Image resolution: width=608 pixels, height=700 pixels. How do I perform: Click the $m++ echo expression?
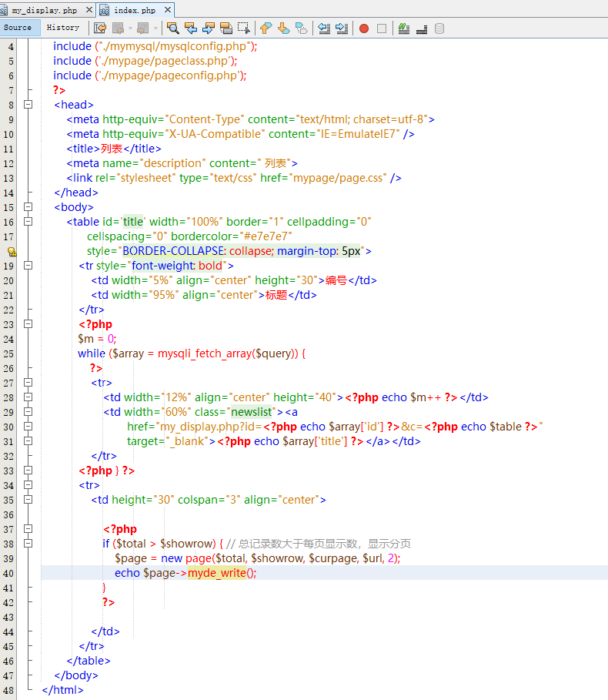click(x=402, y=397)
